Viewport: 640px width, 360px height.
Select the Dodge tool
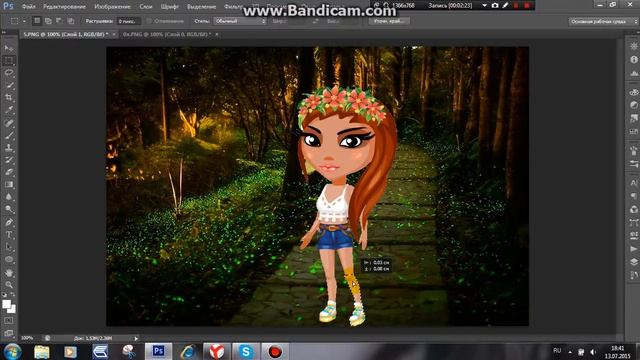9,209
